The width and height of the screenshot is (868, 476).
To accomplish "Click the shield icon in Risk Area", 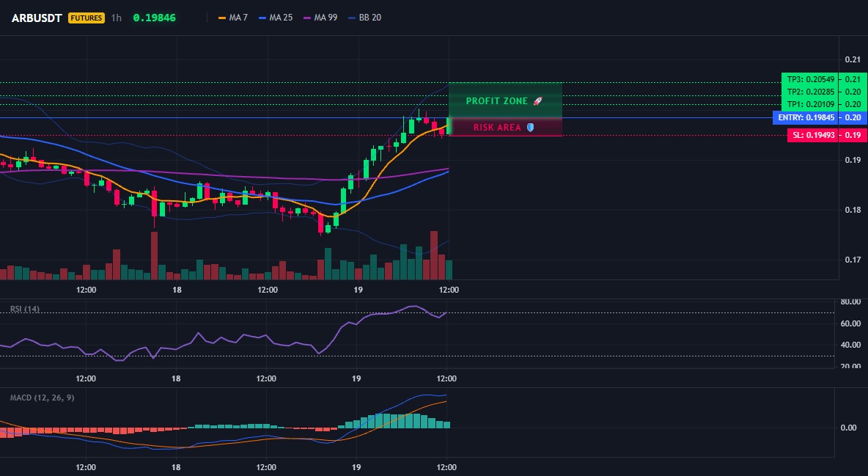I will coord(530,128).
